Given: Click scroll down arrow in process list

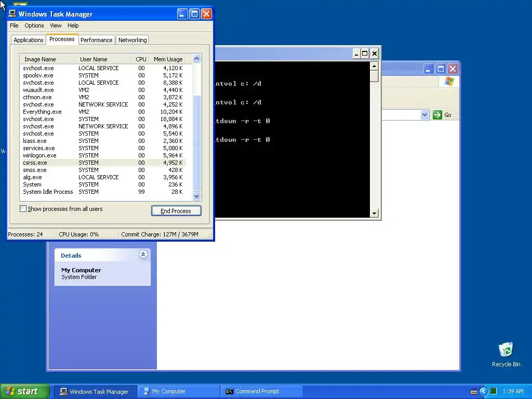Looking at the screenshot, I should (196, 196).
